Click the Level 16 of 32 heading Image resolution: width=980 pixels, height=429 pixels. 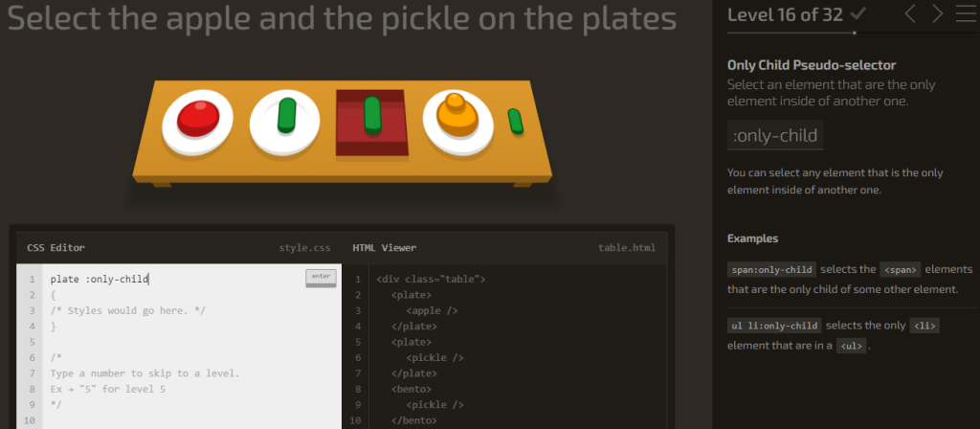coord(785,14)
